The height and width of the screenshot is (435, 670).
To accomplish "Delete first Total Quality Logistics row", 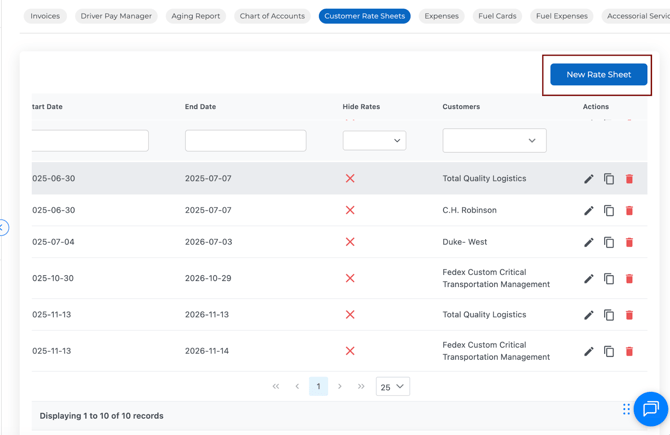I will pyautogui.click(x=629, y=179).
